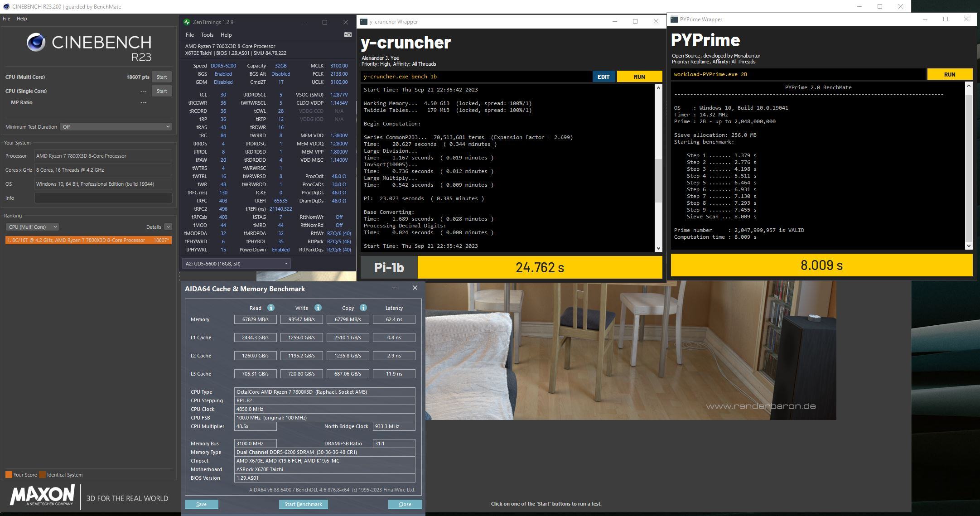Minimize the AIDA64 benchmark window
980x516 pixels.
click(394, 288)
